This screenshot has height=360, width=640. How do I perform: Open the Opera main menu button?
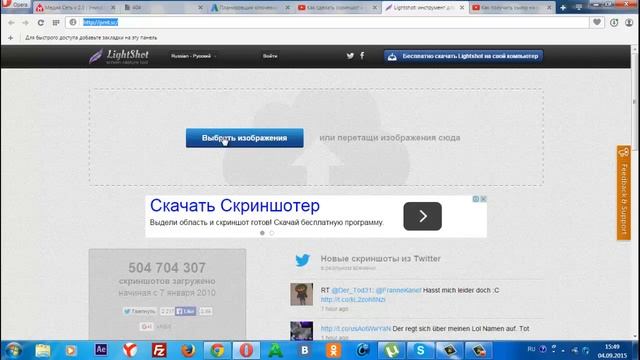click(15, 4)
